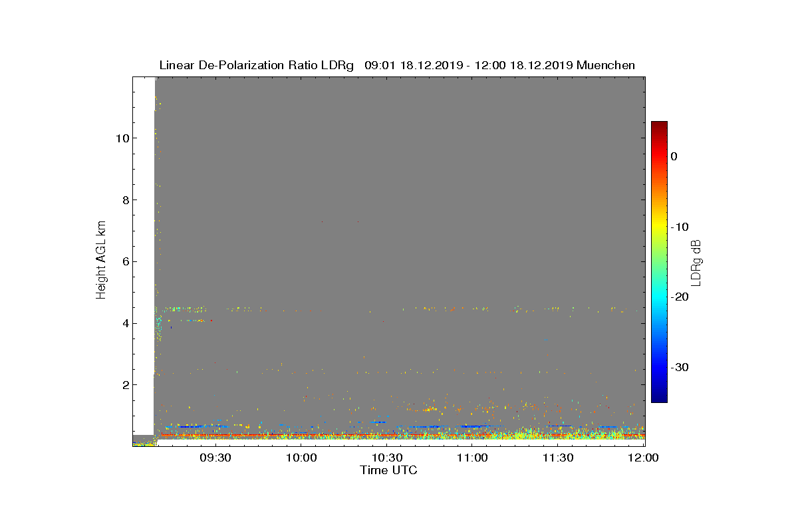Click the colorbar value -20
The image size is (798, 532).
(679, 297)
